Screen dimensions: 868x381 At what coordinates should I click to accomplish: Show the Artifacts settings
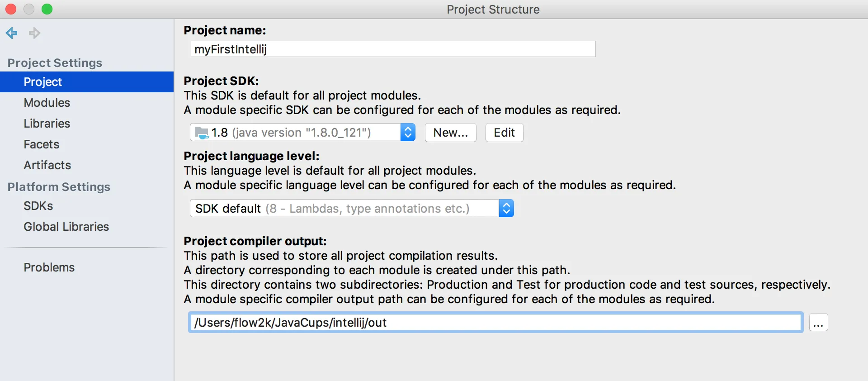pyautogui.click(x=47, y=165)
